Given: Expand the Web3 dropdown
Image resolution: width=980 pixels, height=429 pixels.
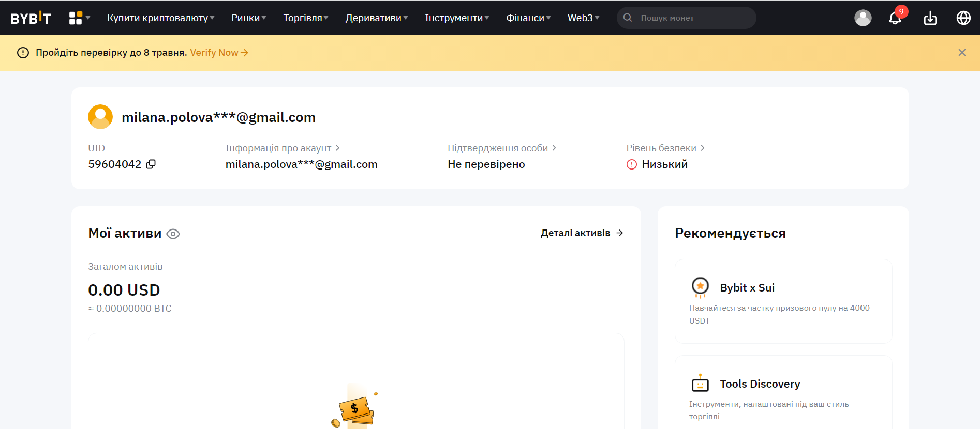Looking at the screenshot, I should 584,18.
